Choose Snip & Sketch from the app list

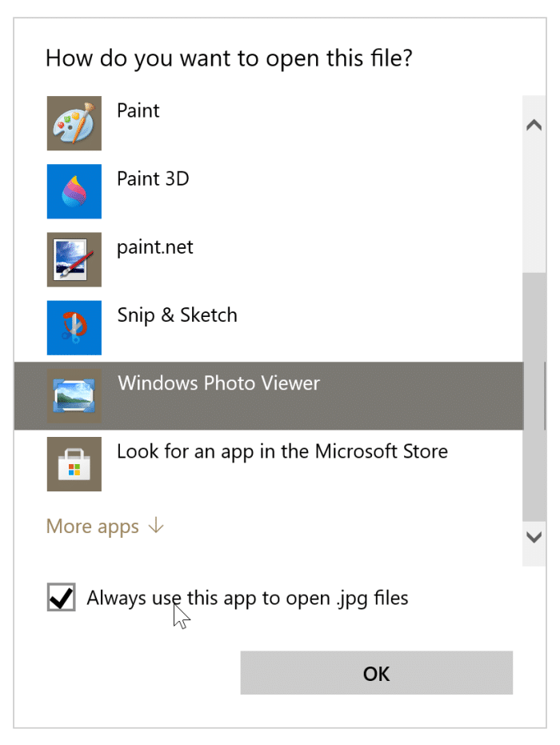point(177,315)
